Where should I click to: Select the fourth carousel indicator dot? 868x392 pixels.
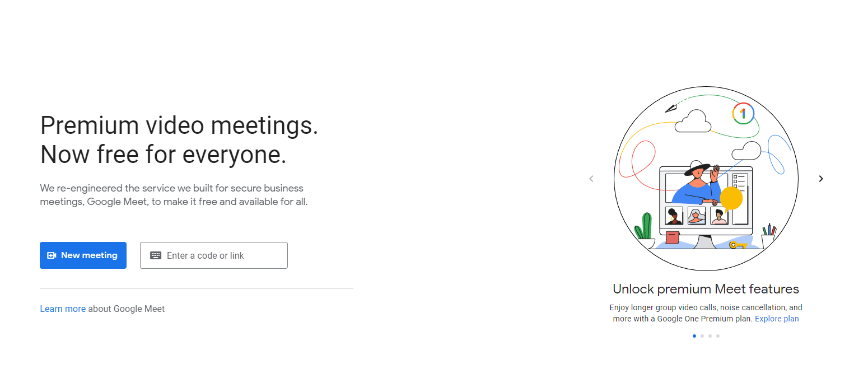click(718, 335)
